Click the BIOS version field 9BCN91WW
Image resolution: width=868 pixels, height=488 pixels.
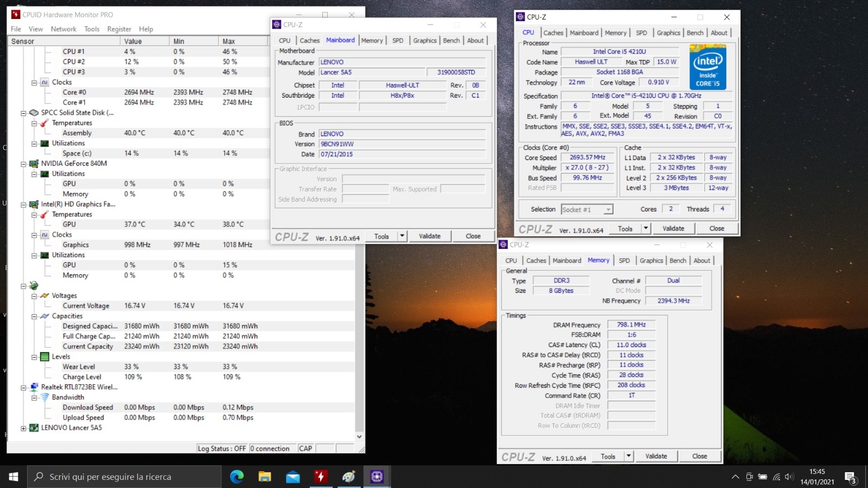pyautogui.click(x=401, y=144)
